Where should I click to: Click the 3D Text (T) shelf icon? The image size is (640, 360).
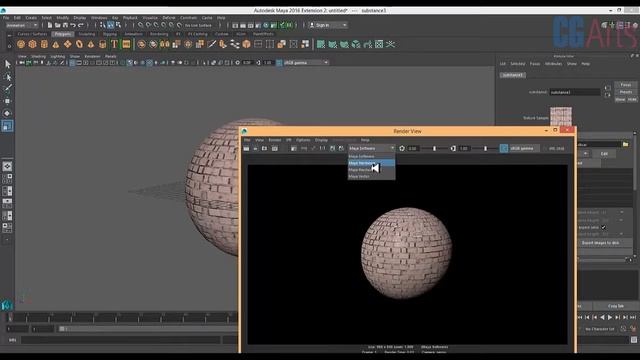[114, 44]
